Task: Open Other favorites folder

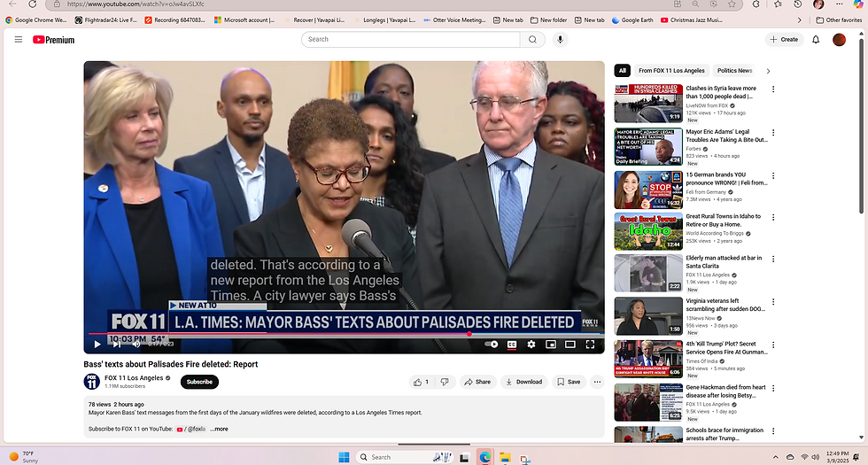Action: pos(839,19)
